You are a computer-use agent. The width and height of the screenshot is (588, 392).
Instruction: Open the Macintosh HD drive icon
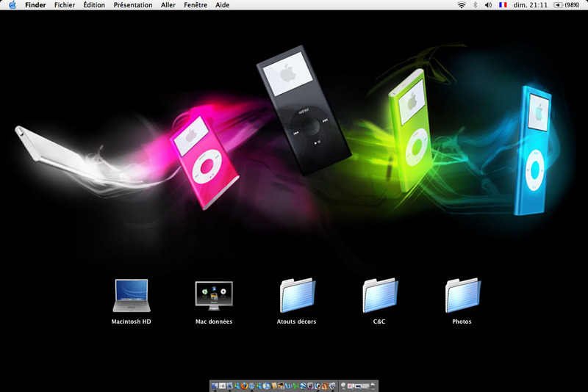tap(131, 296)
